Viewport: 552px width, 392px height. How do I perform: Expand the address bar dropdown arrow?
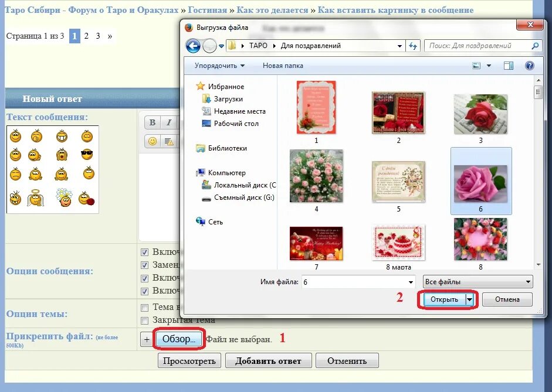(x=399, y=46)
